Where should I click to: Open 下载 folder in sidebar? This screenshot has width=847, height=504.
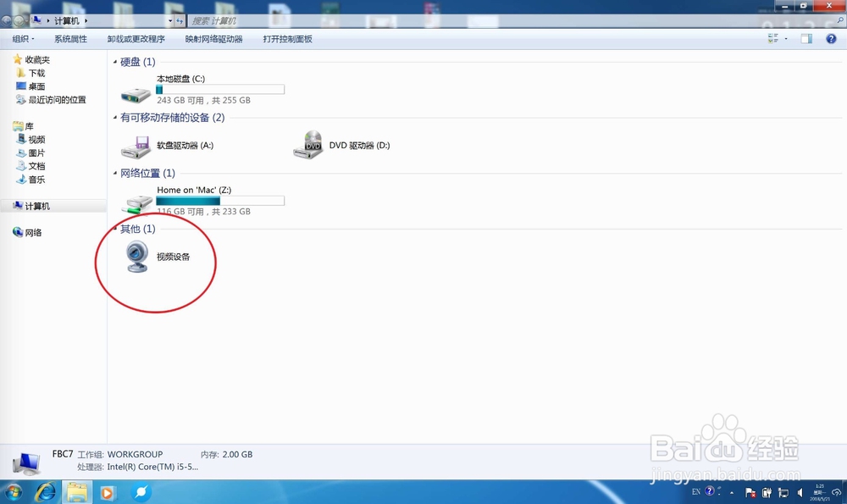pyautogui.click(x=30, y=73)
